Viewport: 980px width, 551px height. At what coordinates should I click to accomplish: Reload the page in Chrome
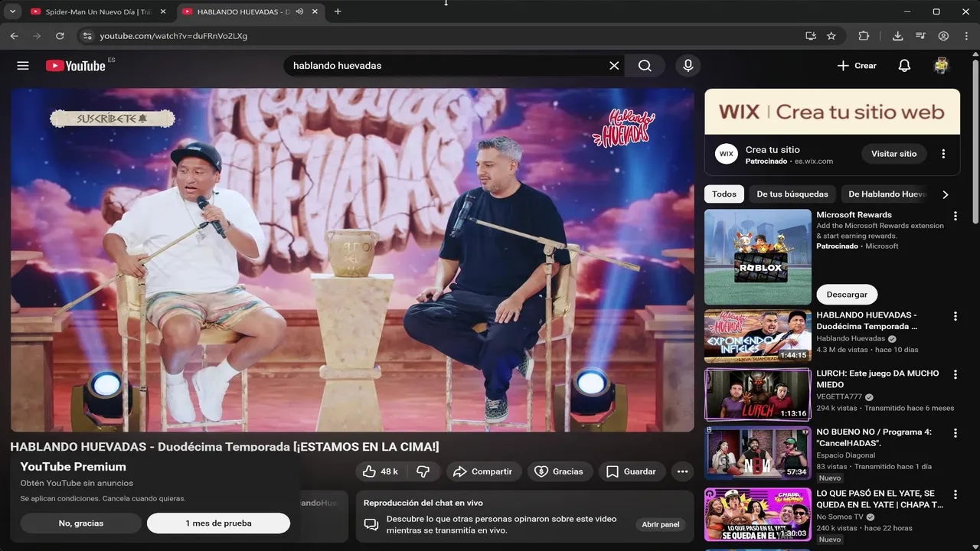(x=60, y=36)
